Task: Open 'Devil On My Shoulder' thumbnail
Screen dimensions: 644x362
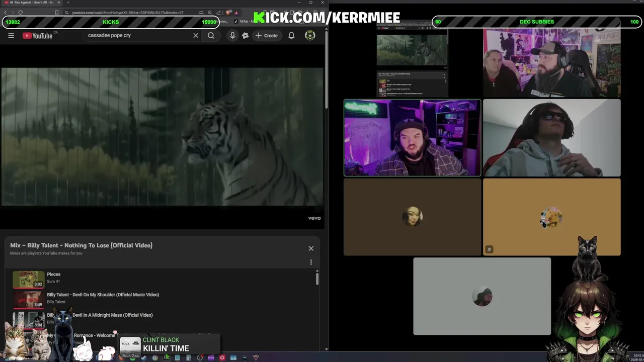Action: point(29,300)
